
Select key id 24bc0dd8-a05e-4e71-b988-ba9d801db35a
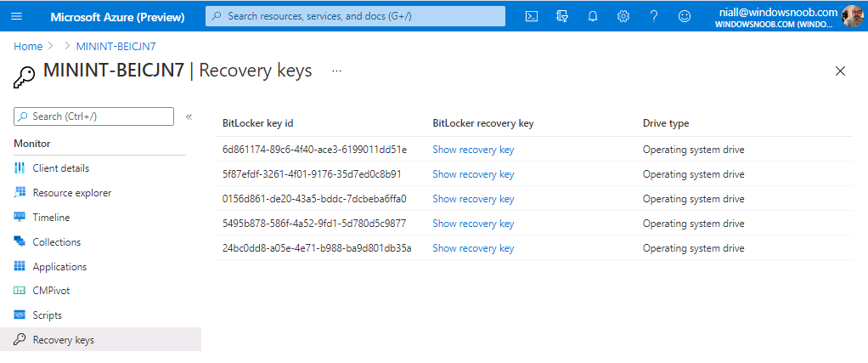point(317,247)
